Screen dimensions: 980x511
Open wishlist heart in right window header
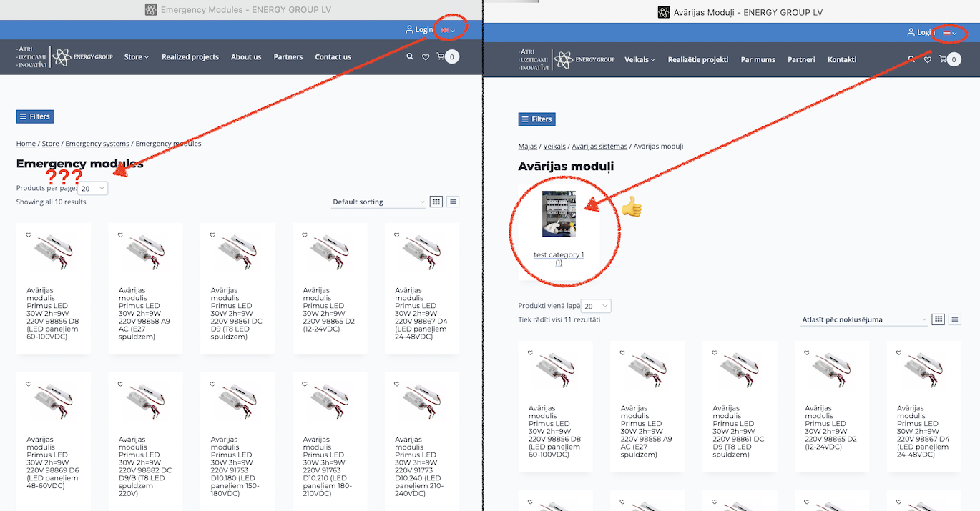(928, 59)
